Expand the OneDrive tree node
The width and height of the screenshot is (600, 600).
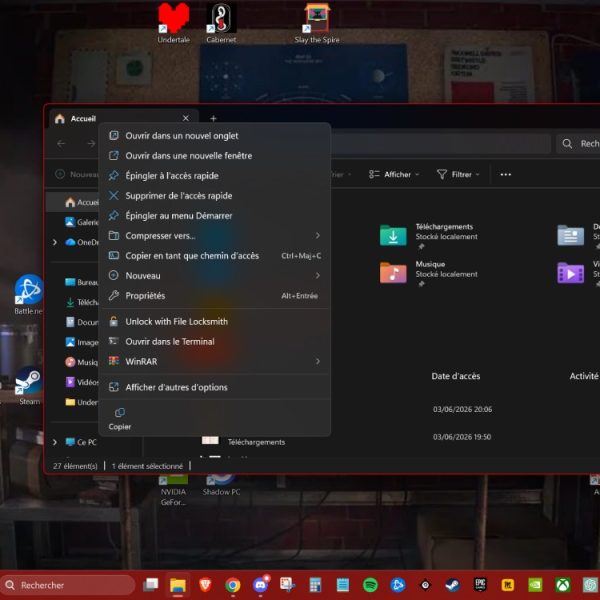pos(55,242)
